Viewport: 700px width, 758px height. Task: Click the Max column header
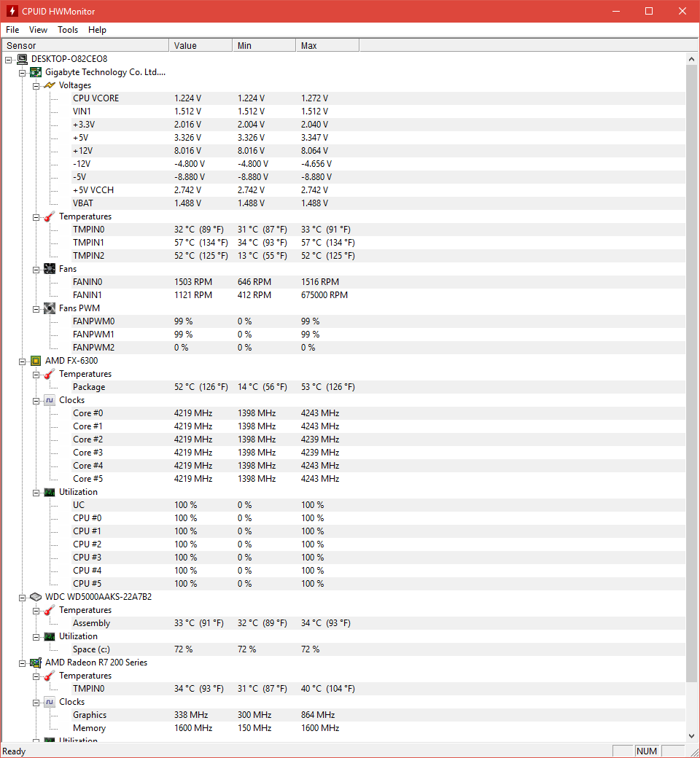pos(327,45)
